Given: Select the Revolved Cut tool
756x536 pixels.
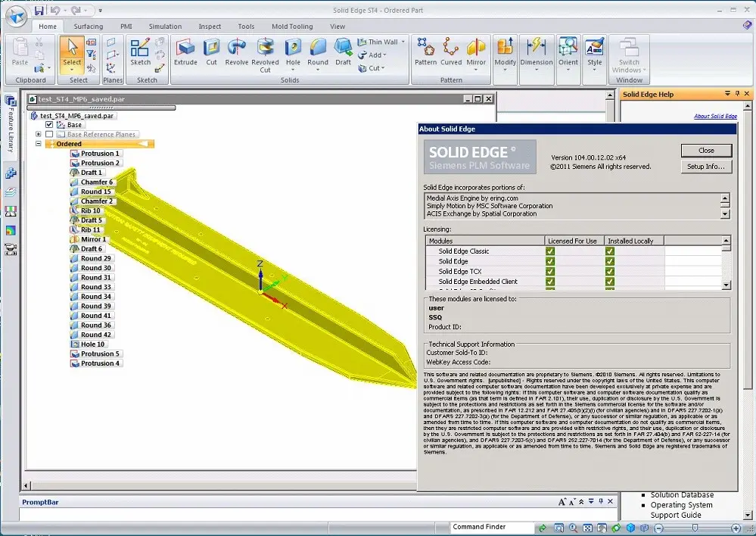Looking at the screenshot, I should point(265,55).
